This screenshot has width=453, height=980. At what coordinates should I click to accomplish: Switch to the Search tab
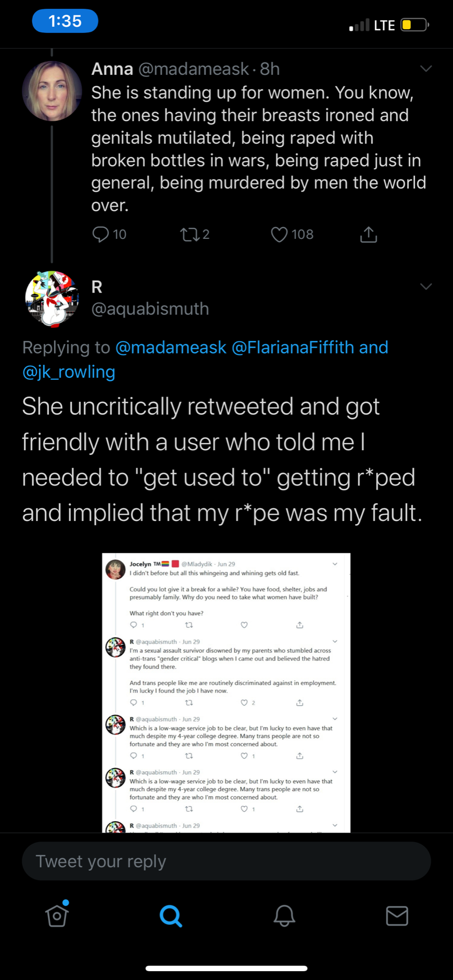point(171,915)
